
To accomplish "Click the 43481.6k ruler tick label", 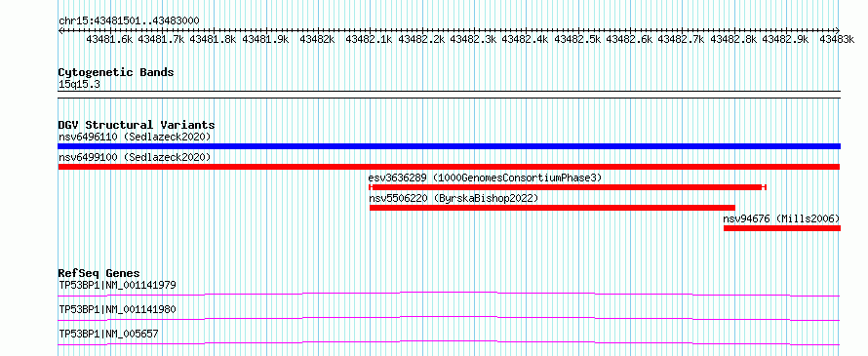I will click(109, 39).
